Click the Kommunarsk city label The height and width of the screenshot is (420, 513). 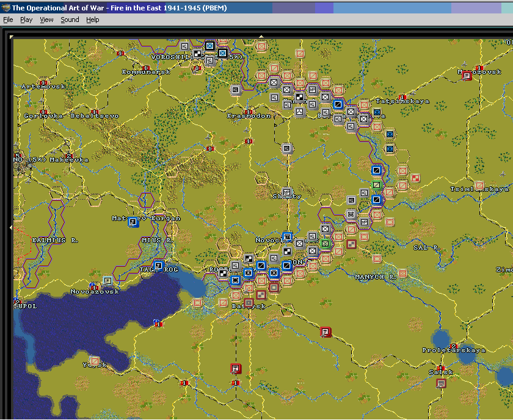146,72
